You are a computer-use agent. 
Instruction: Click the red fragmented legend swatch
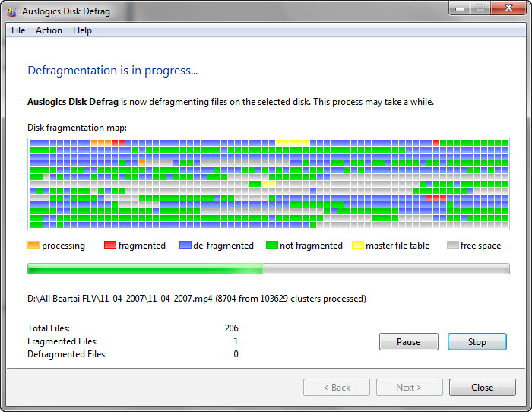click(x=110, y=245)
